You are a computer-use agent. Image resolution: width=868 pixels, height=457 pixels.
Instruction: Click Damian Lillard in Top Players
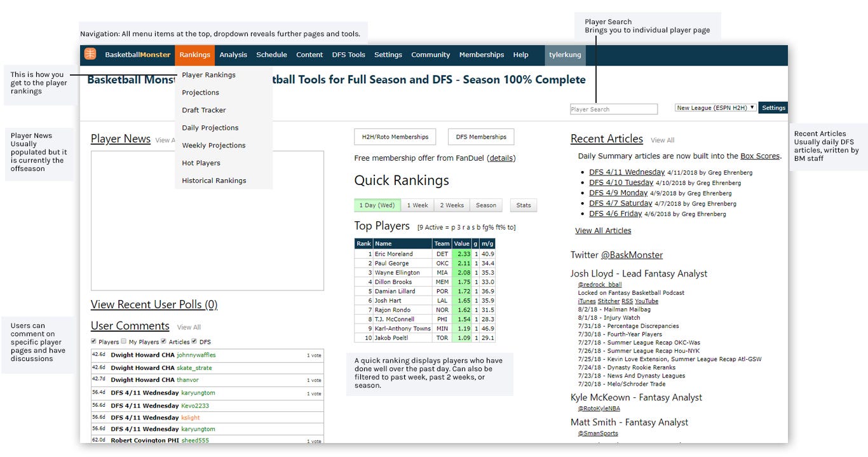tap(395, 291)
